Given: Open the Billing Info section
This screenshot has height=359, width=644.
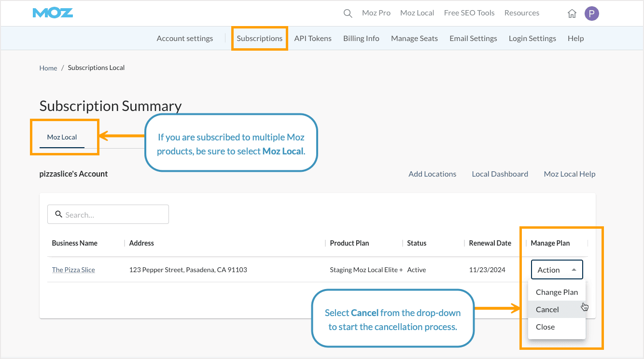Looking at the screenshot, I should (361, 38).
